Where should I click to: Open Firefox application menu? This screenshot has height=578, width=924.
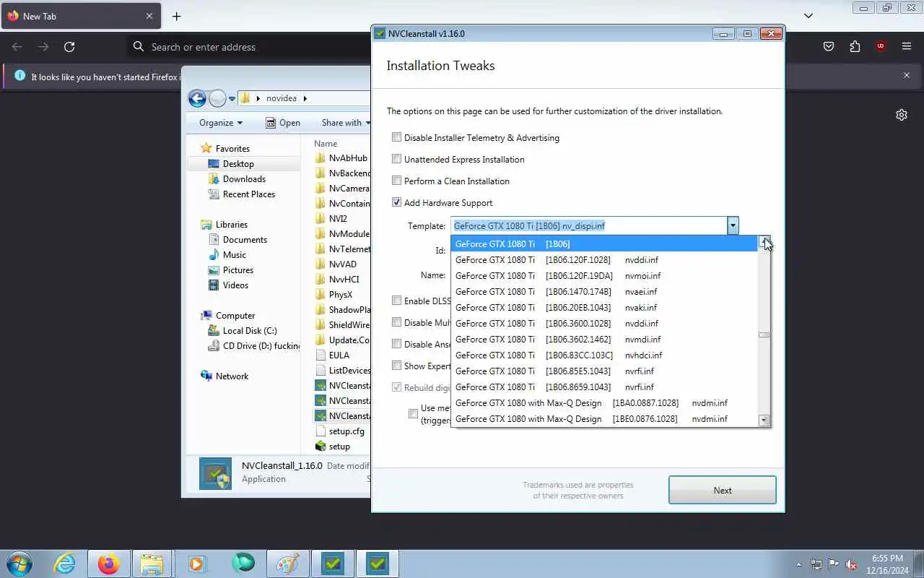click(x=907, y=46)
